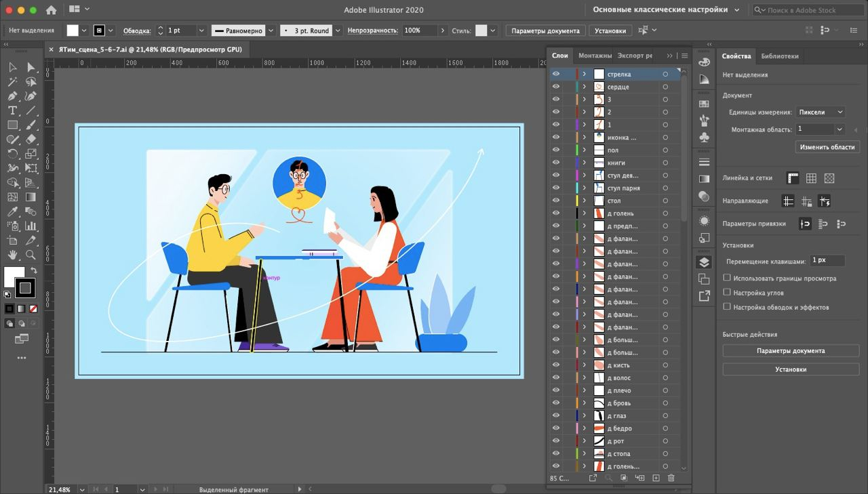The width and height of the screenshot is (868, 494).
Task: Switch to the Библиотеки tab
Action: [x=779, y=56]
